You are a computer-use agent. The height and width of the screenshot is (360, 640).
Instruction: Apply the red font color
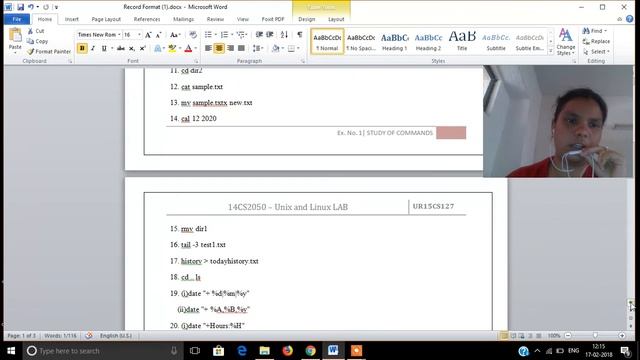188,49
